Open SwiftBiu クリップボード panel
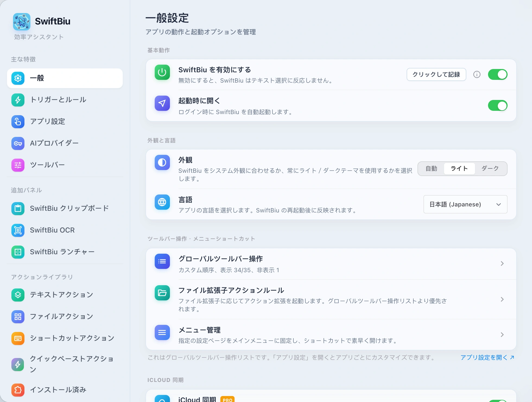Viewport: 532px width, 402px height. coord(65,209)
